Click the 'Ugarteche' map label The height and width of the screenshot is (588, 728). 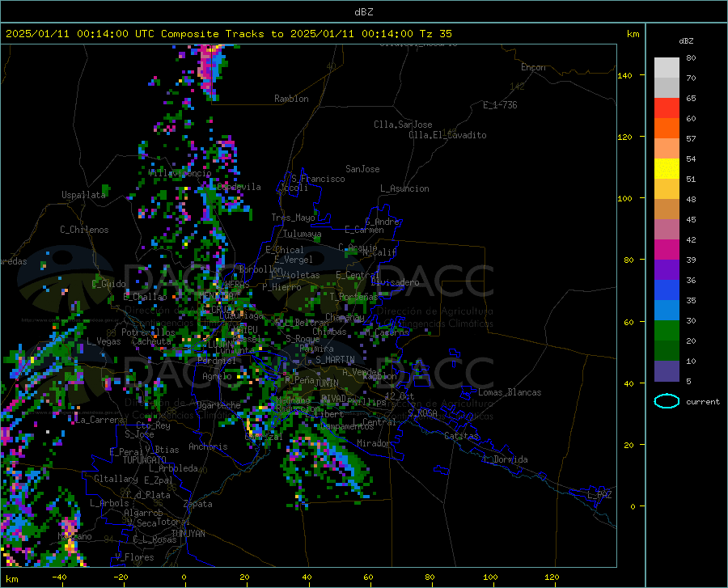coord(218,405)
